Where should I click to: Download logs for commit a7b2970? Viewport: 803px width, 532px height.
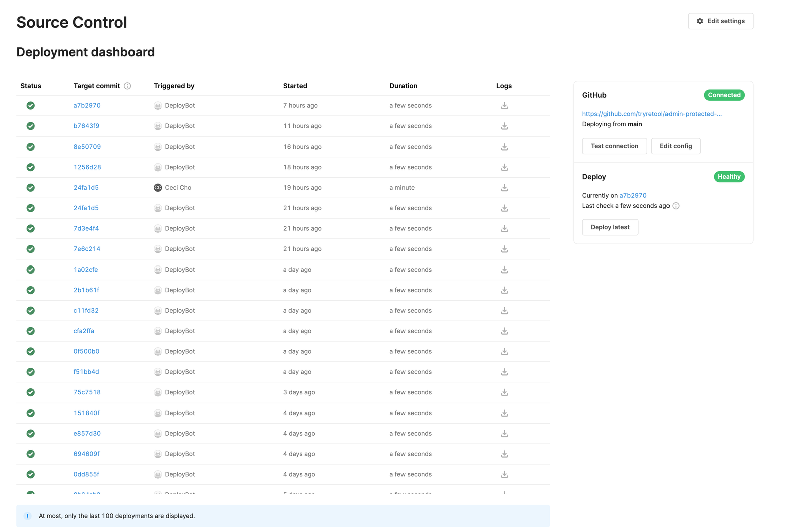point(504,106)
